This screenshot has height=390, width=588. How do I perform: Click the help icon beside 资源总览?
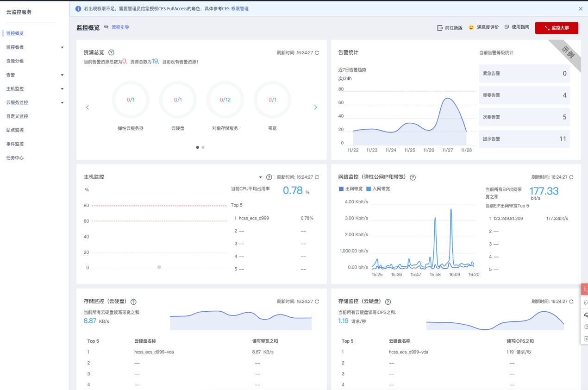click(111, 53)
